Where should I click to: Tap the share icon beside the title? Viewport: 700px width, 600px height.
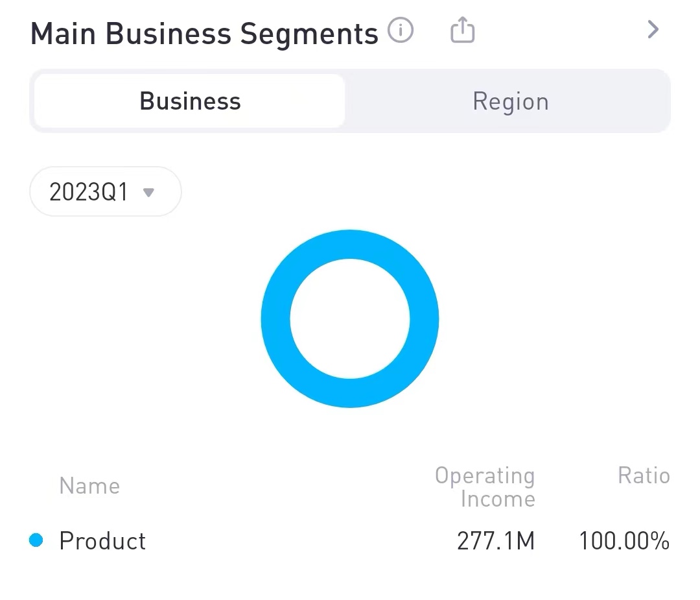click(x=462, y=30)
